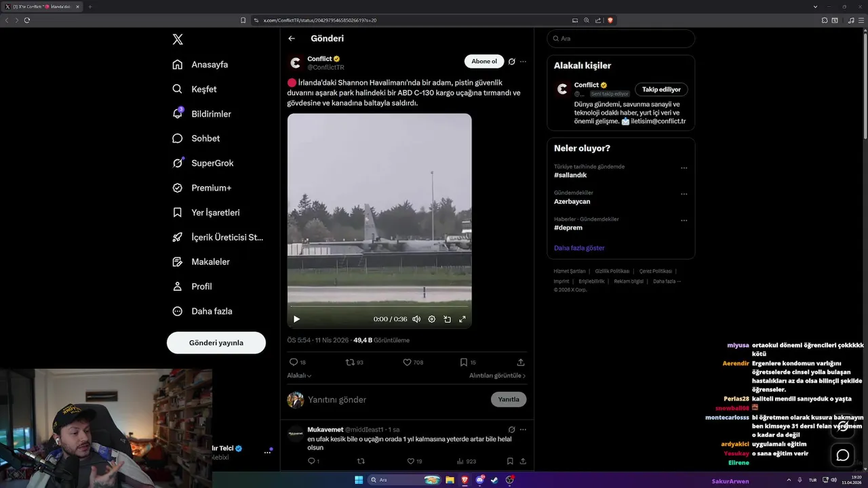Click the Yer İşaretleri bookmark icon

click(x=178, y=212)
